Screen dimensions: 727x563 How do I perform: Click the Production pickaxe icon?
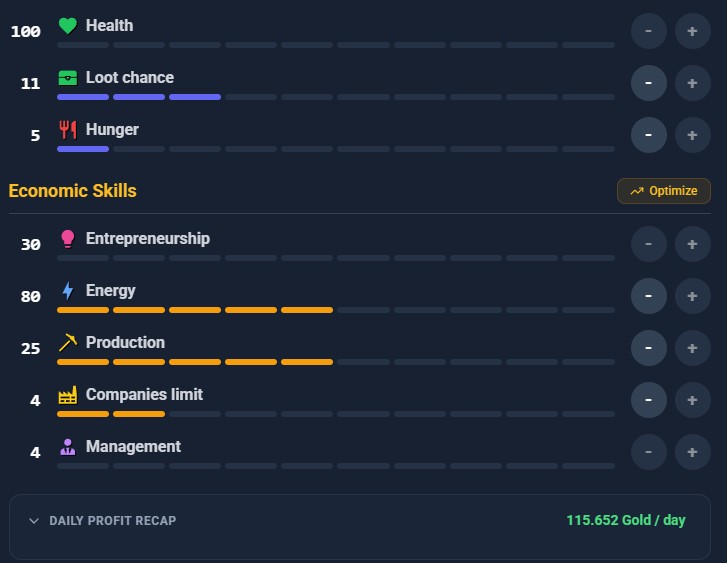click(68, 342)
